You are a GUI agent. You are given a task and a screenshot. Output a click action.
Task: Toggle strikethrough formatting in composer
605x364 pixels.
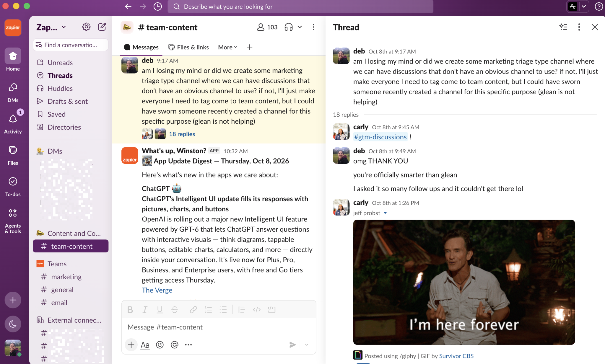[175, 310]
